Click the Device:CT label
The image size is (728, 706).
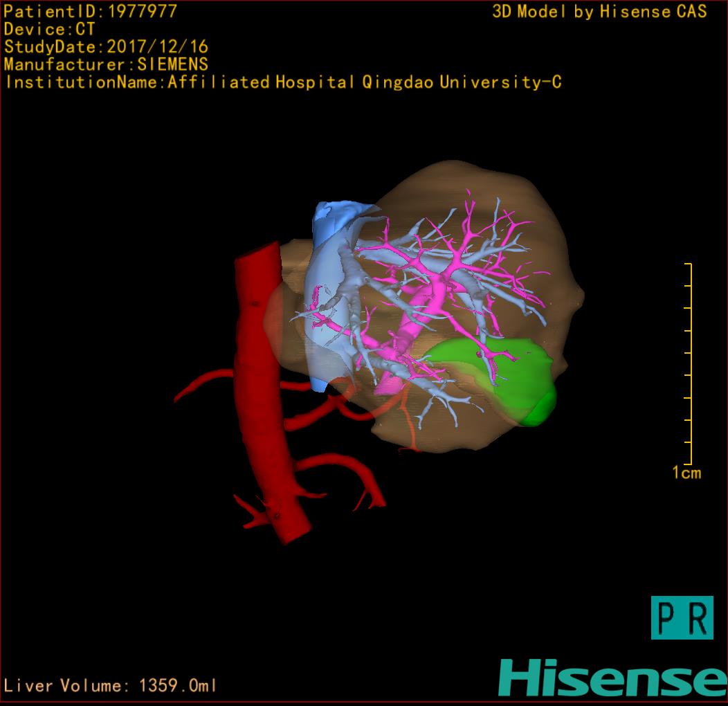click(49, 30)
